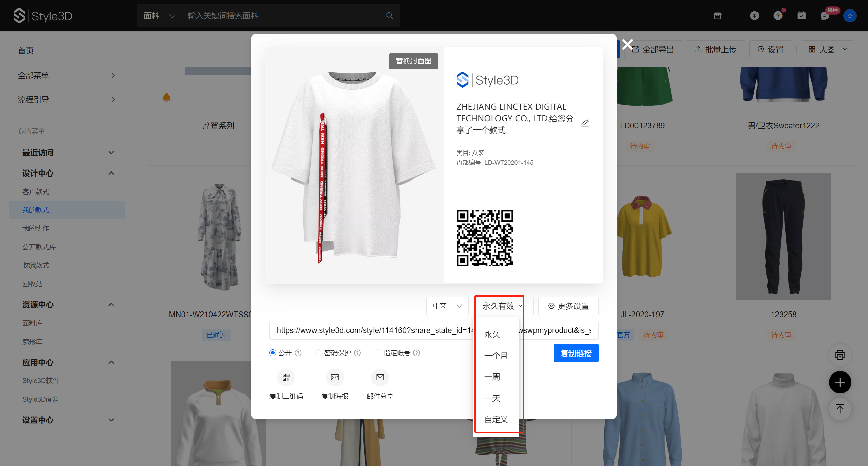Collapse the 应用中心 section

67,362
